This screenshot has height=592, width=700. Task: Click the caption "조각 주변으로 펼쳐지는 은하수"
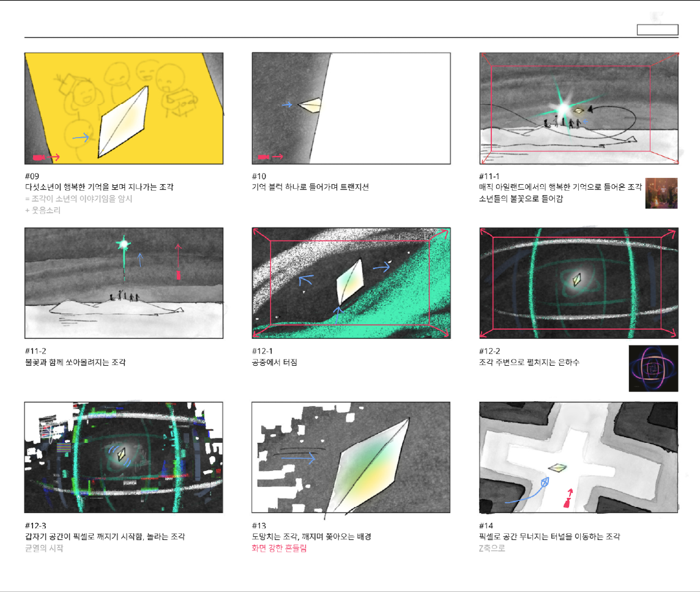(x=529, y=362)
